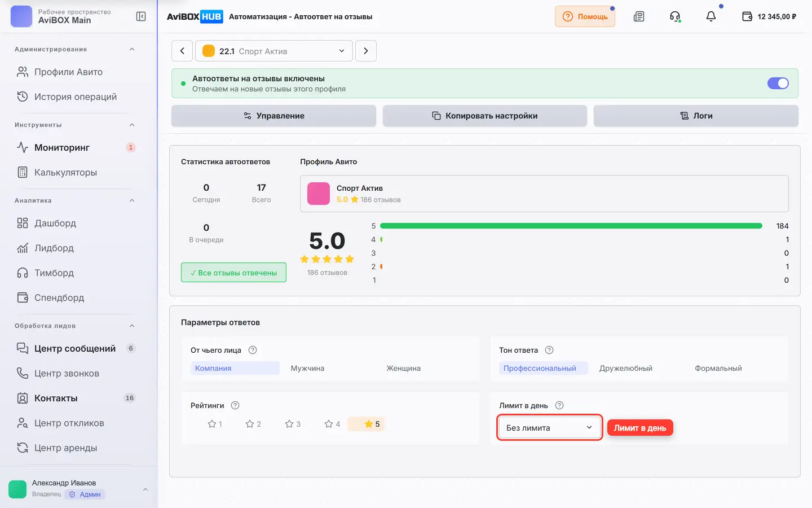This screenshot has height=508, width=812.
Task: Select "Мужчина" persona option
Action: pos(307,368)
